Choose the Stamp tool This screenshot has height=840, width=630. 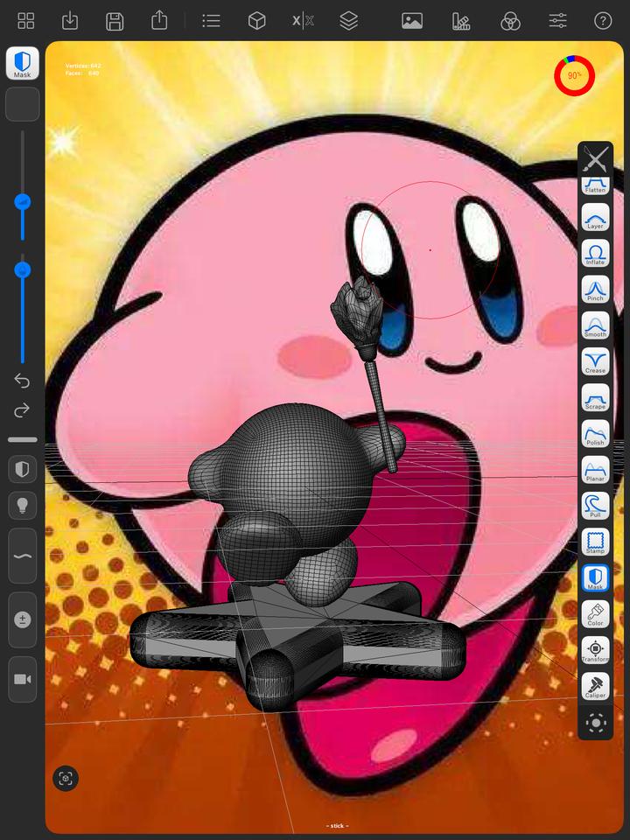click(x=595, y=542)
